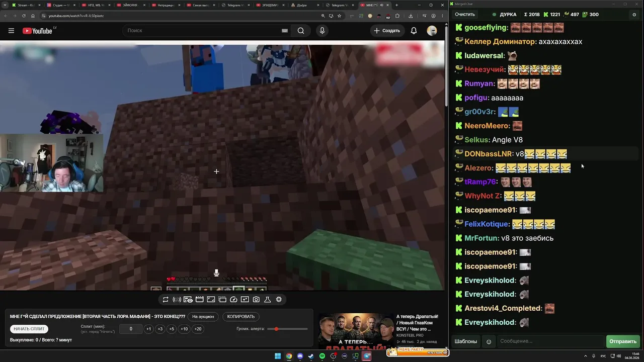Open Telegram from the taskbar
The width and height of the screenshot is (644, 362).
point(367,356)
